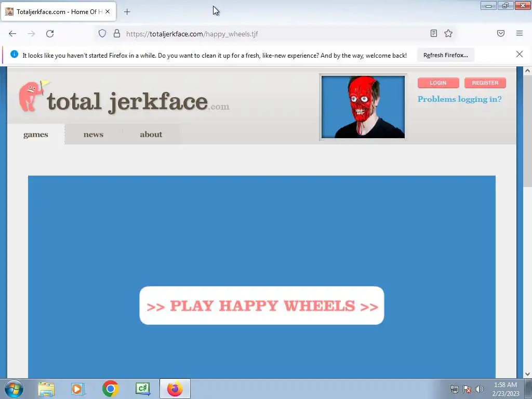Image resolution: width=532 pixels, height=399 pixels.
Task: Click the Firefox taskbar icon
Action: 175,389
